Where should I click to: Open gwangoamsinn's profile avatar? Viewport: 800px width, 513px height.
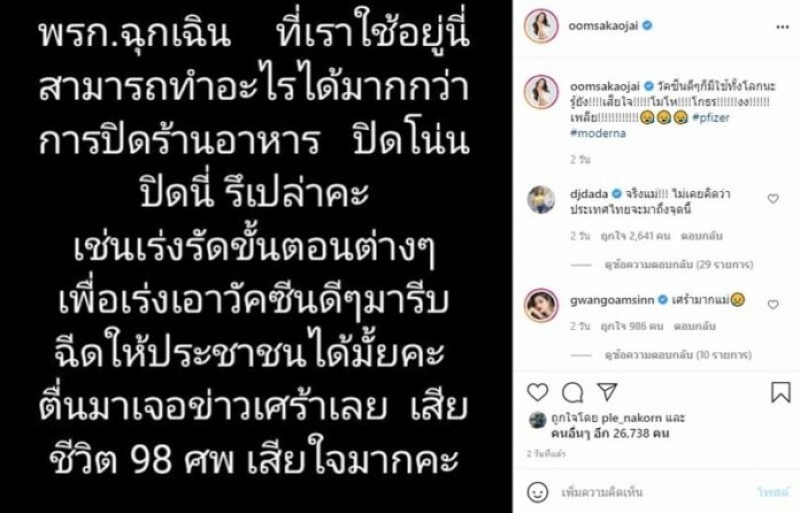541,305
